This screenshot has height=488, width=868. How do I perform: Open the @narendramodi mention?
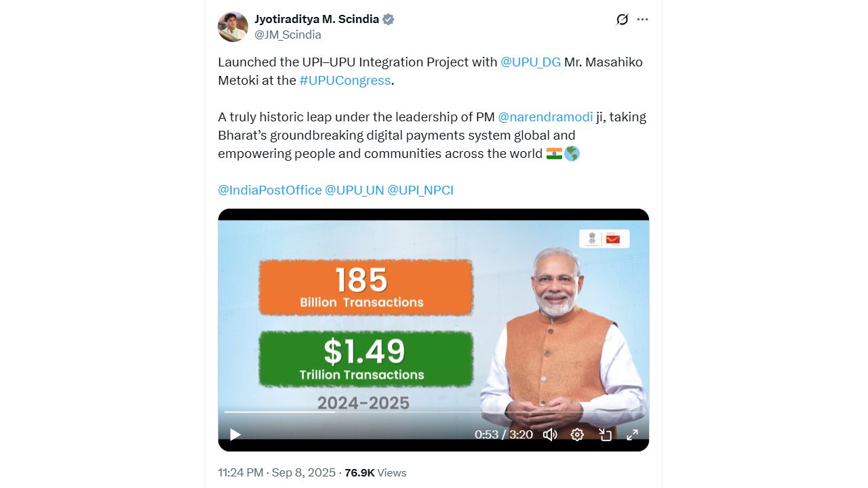click(x=545, y=117)
